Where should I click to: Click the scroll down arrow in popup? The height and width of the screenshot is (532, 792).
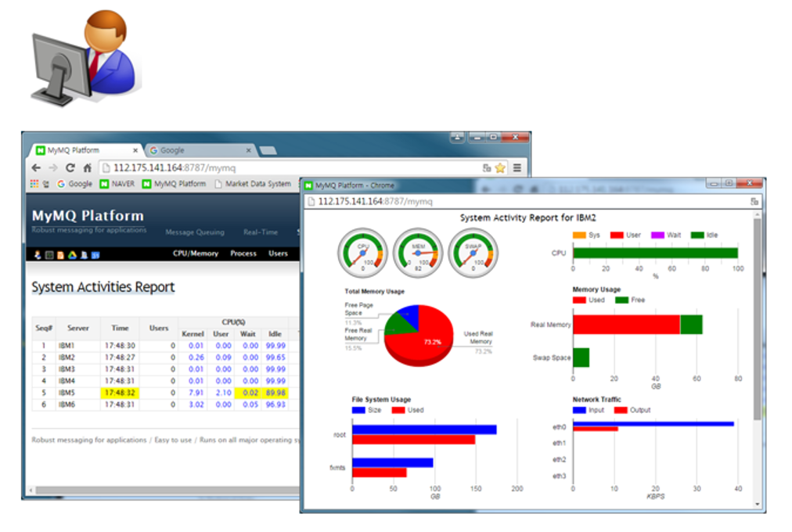tap(757, 504)
